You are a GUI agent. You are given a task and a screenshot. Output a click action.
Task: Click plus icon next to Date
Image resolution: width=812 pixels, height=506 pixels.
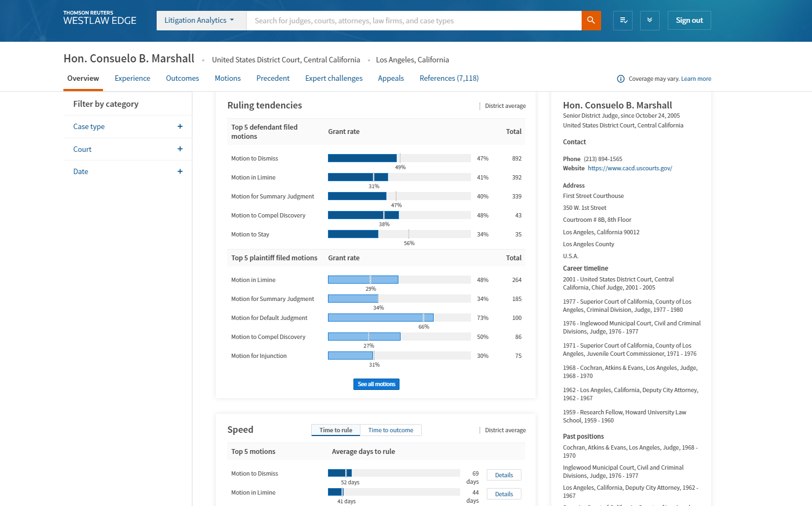pyautogui.click(x=180, y=171)
